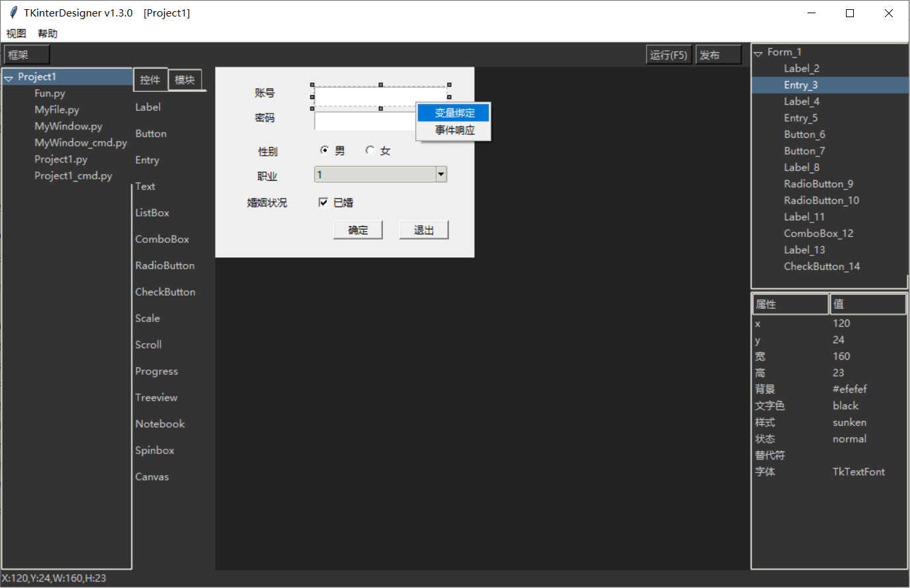This screenshot has height=588, width=910.
Task: Select Label_11 in the widget tree
Action: coord(804,217)
